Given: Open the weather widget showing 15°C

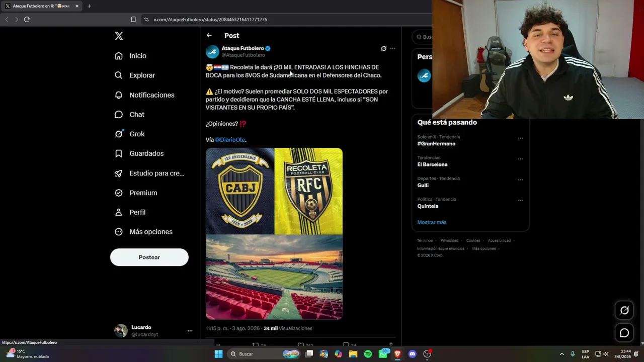Looking at the screenshot, I should [x=28, y=354].
